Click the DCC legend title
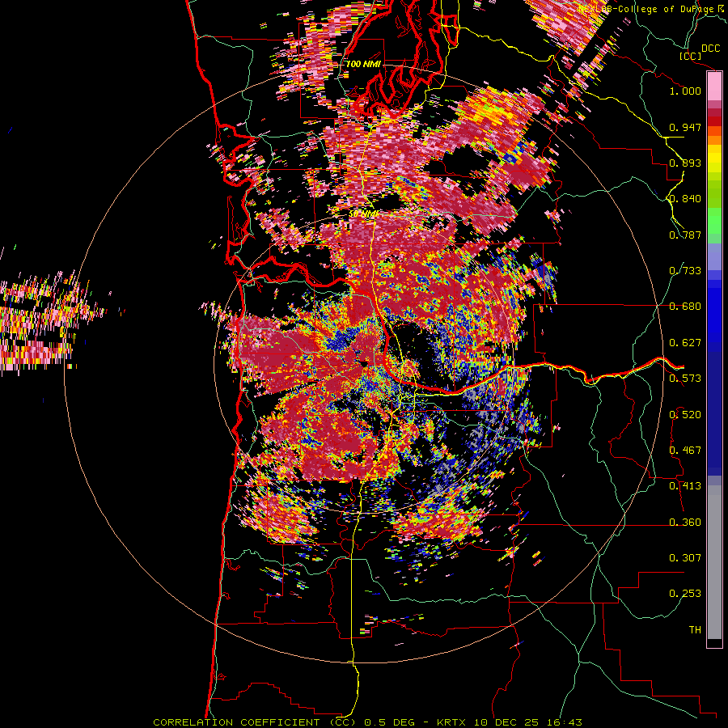The image size is (728, 728). pos(710,49)
